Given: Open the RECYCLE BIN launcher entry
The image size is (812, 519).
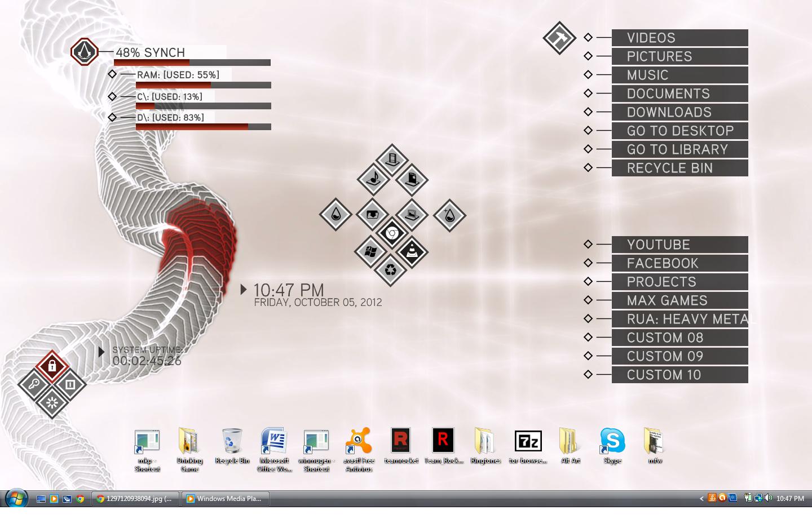Looking at the screenshot, I should 679,168.
